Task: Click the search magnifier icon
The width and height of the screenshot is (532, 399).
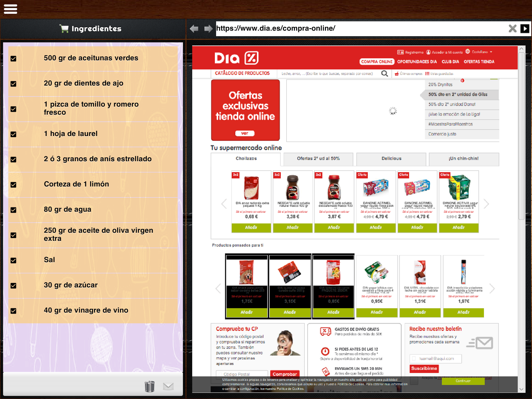Action: 384,73
